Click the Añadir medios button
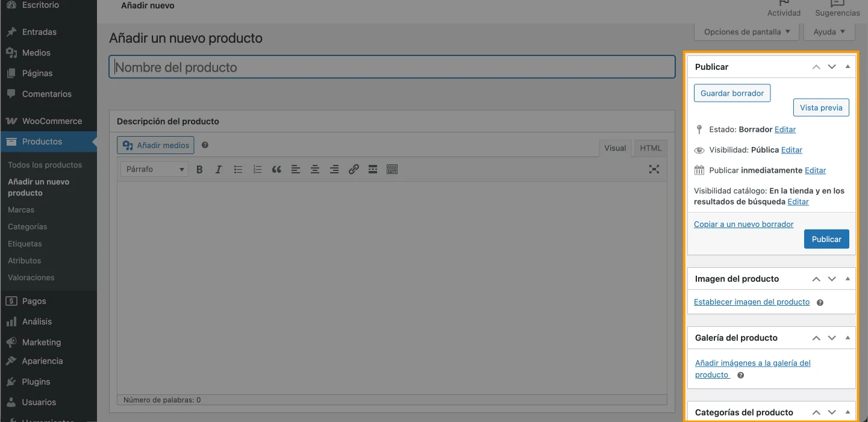This screenshot has height=422, width=868. click(x=155, y=145)
